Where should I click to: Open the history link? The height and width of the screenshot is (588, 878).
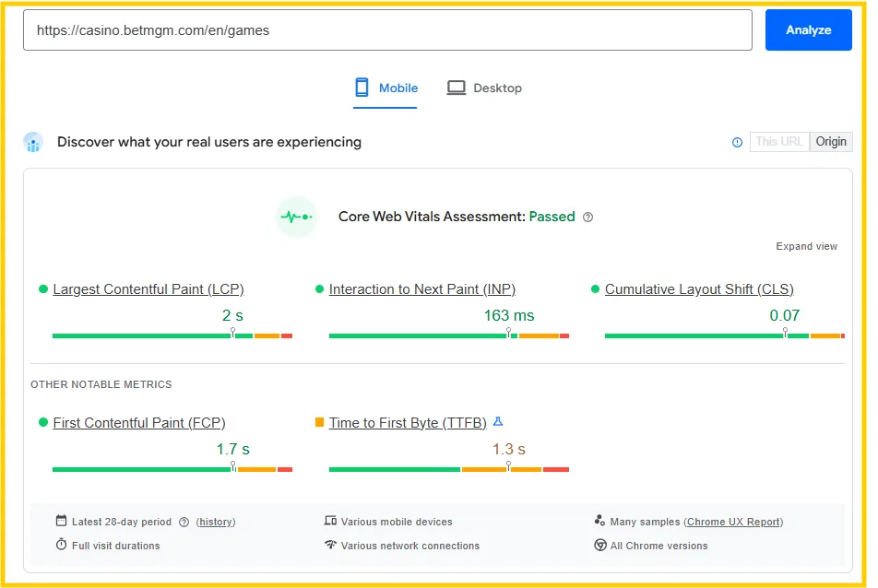216,522
